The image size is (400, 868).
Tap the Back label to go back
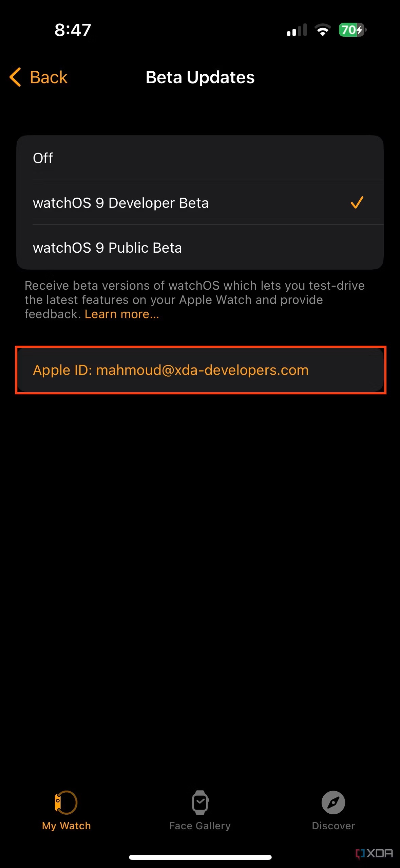[49, 77]
